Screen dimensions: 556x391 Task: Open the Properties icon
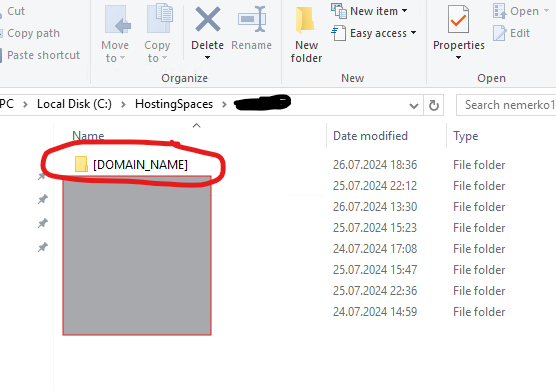click(458, 20)
